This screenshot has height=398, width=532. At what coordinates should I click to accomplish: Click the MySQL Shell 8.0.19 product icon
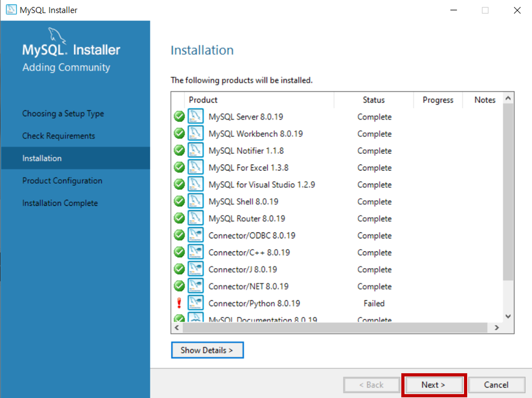196,201
